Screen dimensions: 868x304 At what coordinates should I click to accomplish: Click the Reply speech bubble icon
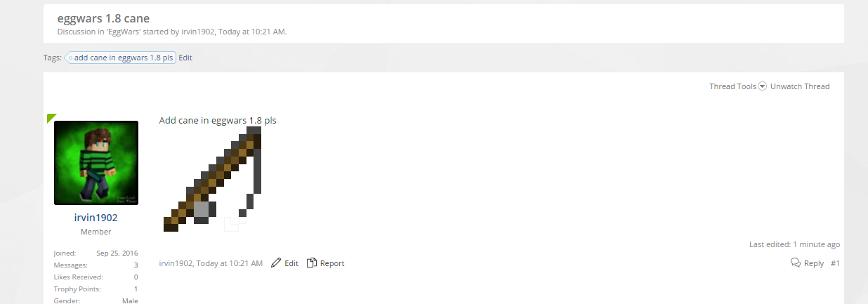pyautogui.click(x=795, y=263)
